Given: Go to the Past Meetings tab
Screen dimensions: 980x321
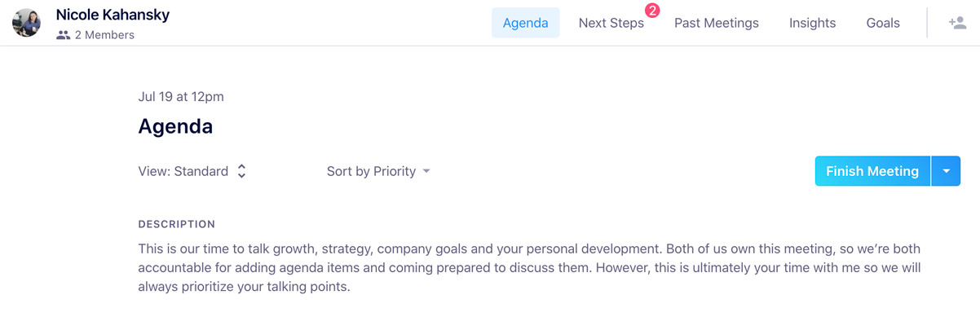Looking at the screenshot, I should tap(717, 23).
